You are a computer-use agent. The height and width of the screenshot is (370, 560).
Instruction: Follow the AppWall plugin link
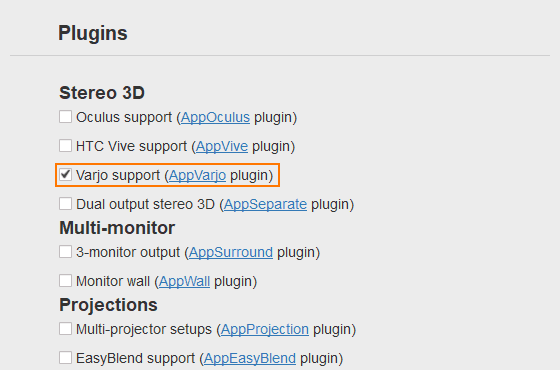tap(184, 281)
